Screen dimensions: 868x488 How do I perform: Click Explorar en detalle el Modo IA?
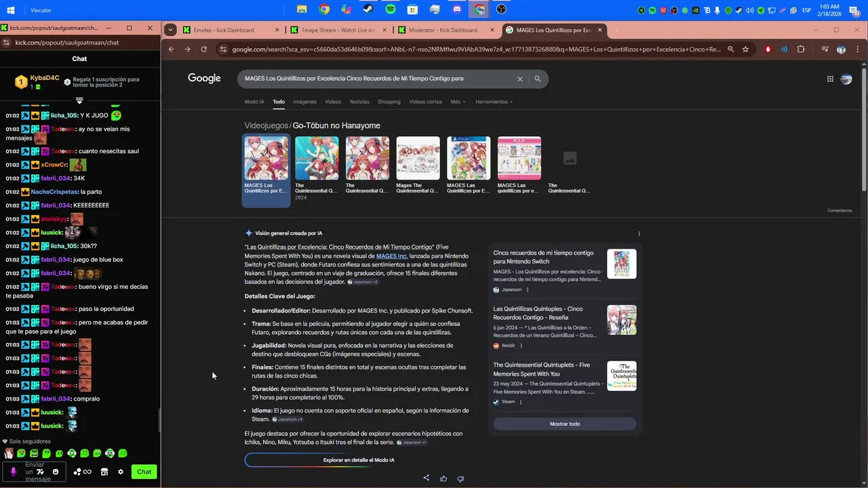(x=359, y=460)
